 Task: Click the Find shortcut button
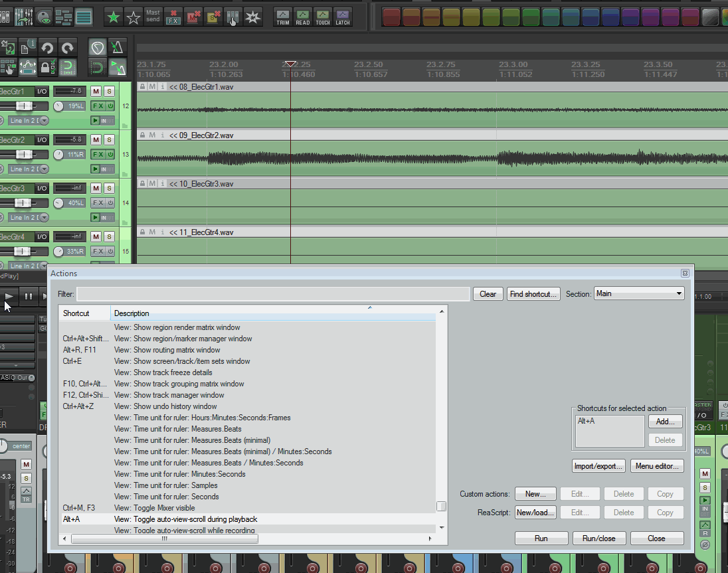pos(533,293)
